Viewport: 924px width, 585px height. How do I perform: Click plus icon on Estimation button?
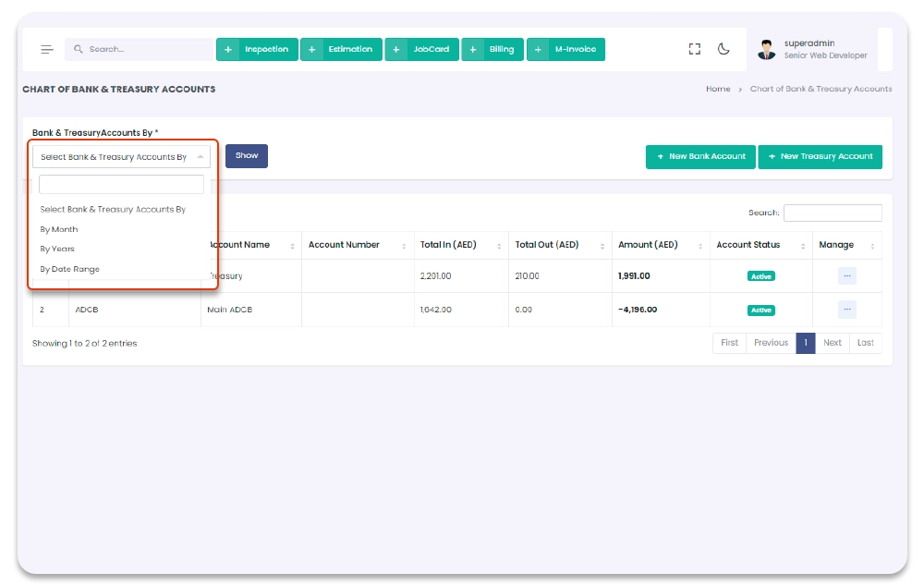pyautogui.click(x=312, y=50)
